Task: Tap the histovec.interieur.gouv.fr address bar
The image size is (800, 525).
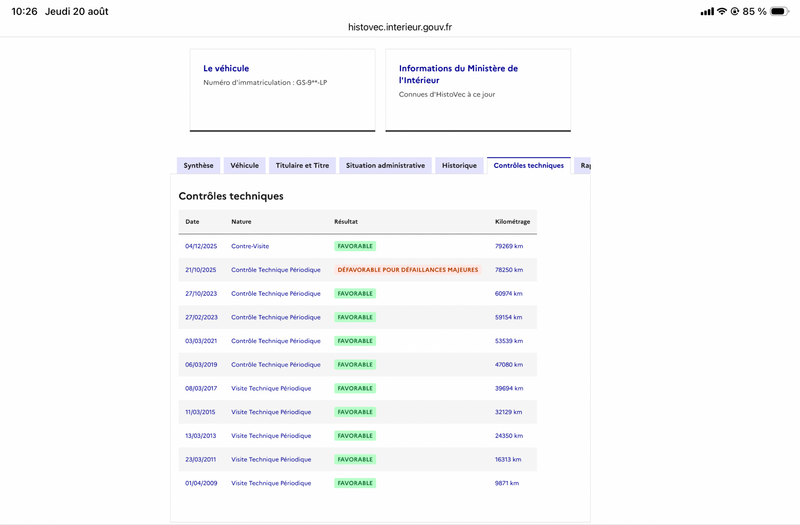Action: tap(400, 27)
